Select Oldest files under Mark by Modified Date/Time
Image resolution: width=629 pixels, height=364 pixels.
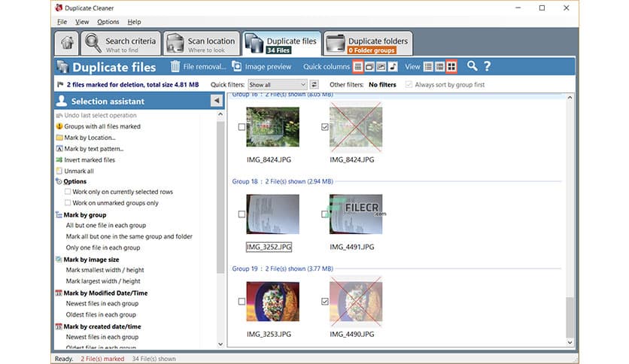[101, 315]
